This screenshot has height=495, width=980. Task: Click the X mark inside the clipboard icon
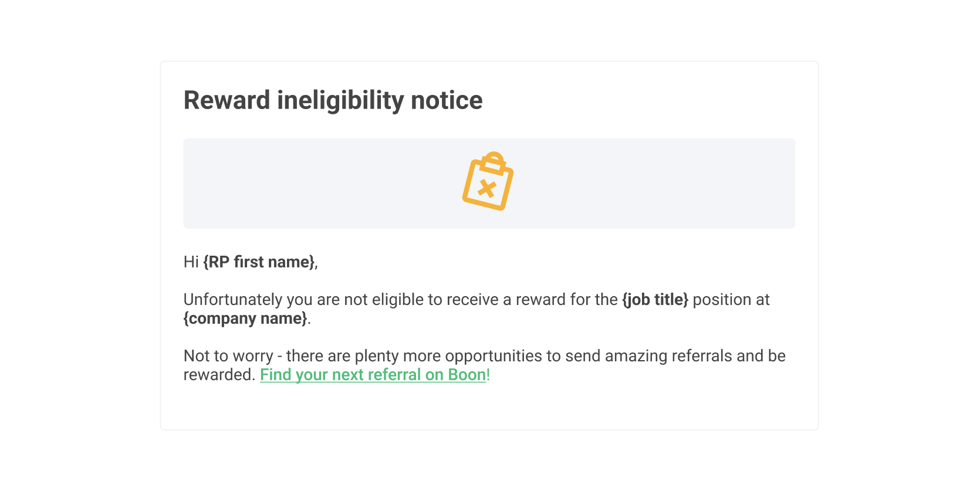487,189
